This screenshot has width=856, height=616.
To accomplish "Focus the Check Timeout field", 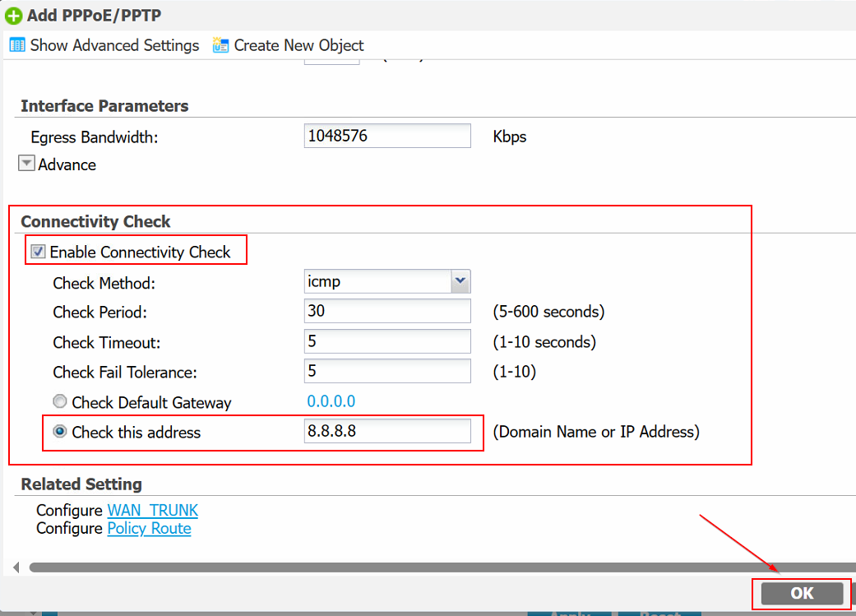I will point(386,341).
